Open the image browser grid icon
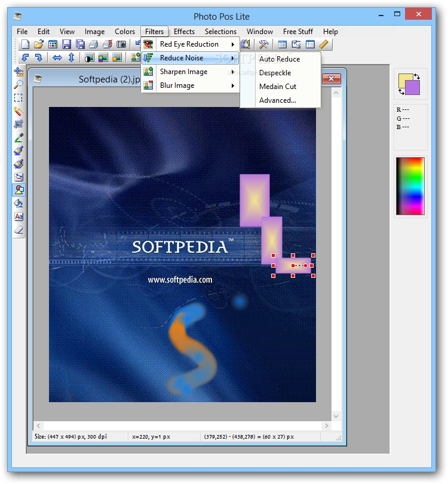 [x=53, y=44]
